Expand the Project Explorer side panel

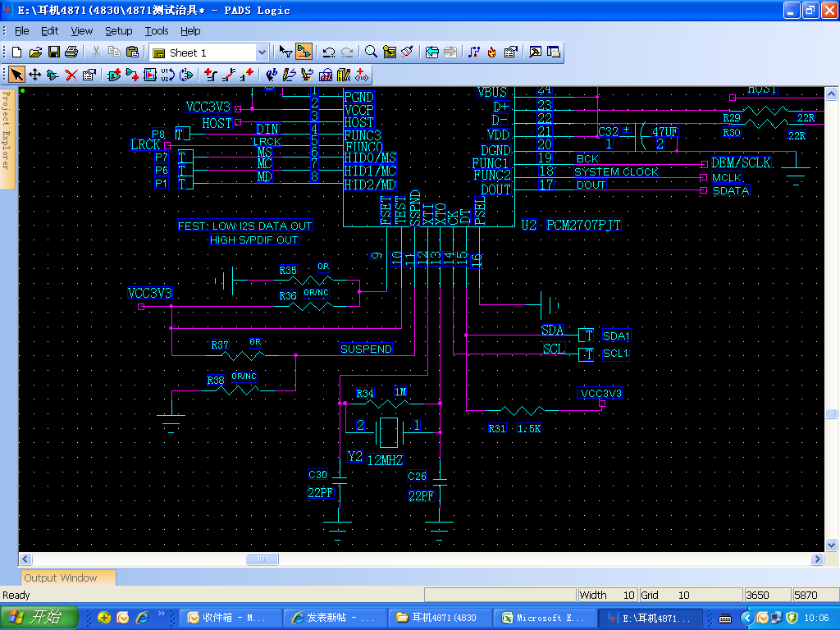[x=7, y=131]
